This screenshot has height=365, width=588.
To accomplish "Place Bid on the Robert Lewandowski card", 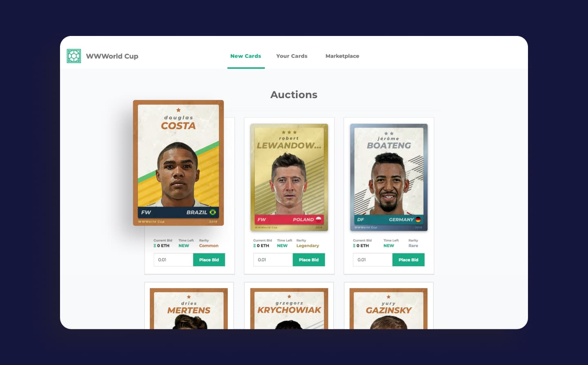I will [x=309, y=260].
